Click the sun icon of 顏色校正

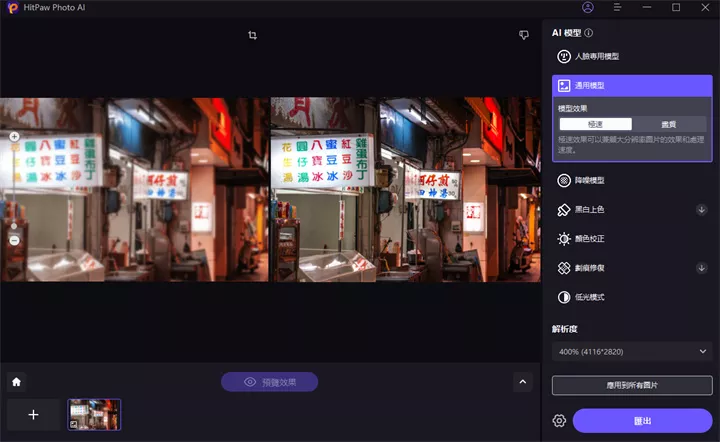tap(563, 239)
